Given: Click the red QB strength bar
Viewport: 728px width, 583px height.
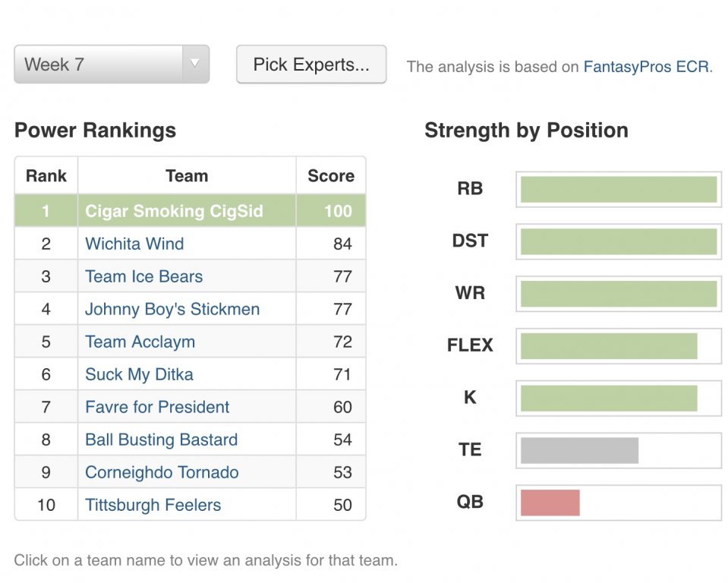Looking at the screenshot, I should coord(550,503).
